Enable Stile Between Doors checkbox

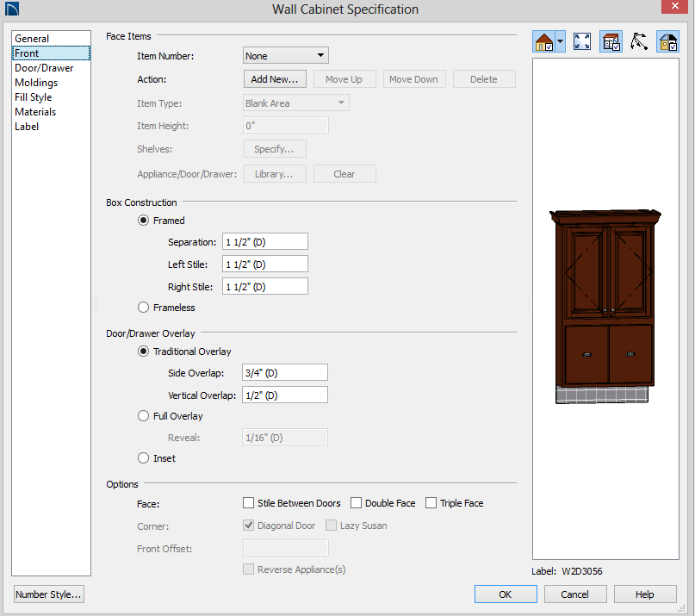(249, 503)
